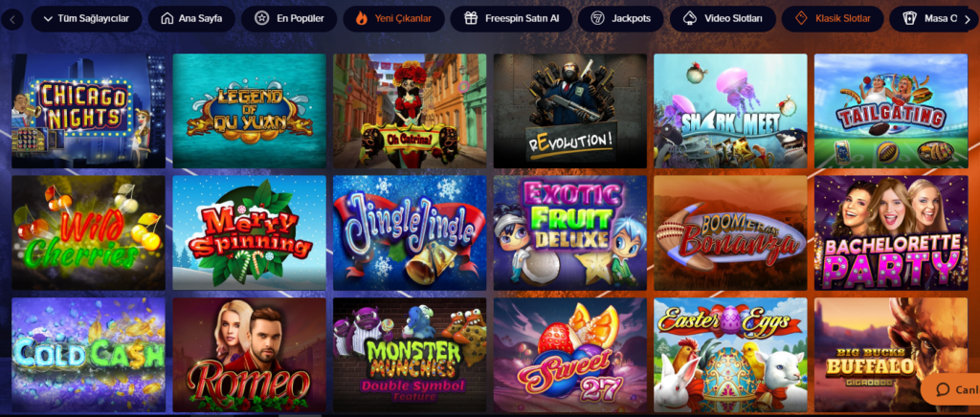The height and width of the screenshot is (417, 980).
Task: Select the Video Slotları category tab
Action: pyautogui.click(x=723, y=19)
